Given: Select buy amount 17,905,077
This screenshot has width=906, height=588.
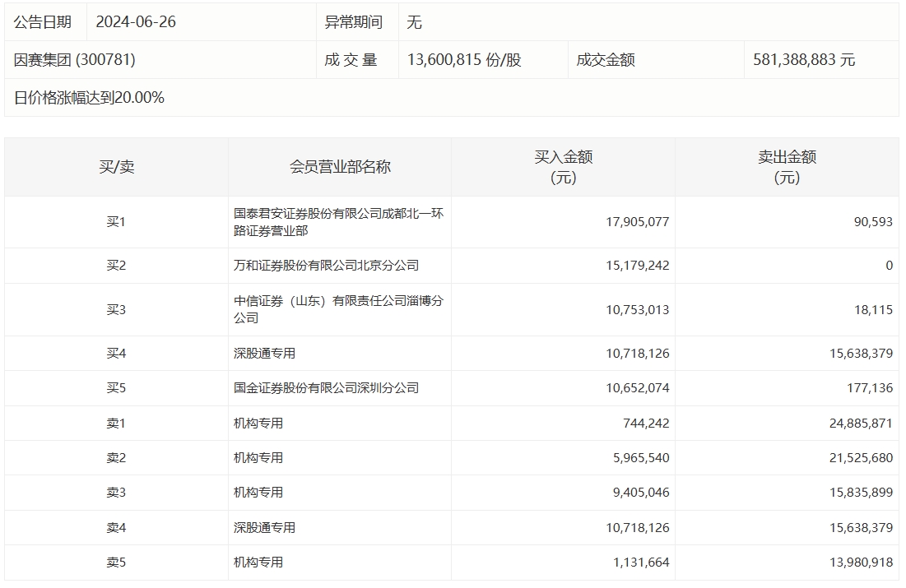Looking at the screenshot, I should (x=637, y=222).
